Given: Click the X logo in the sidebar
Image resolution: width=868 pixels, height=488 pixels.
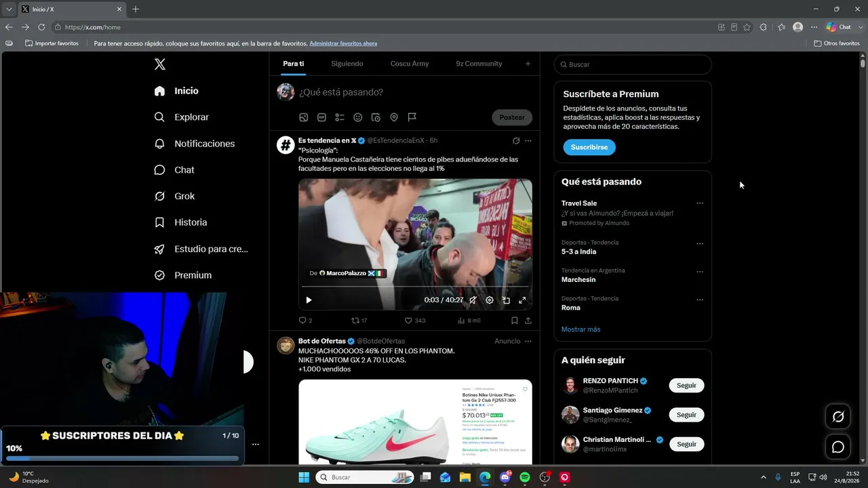Looking at the screenshot, I should point(160,64).
